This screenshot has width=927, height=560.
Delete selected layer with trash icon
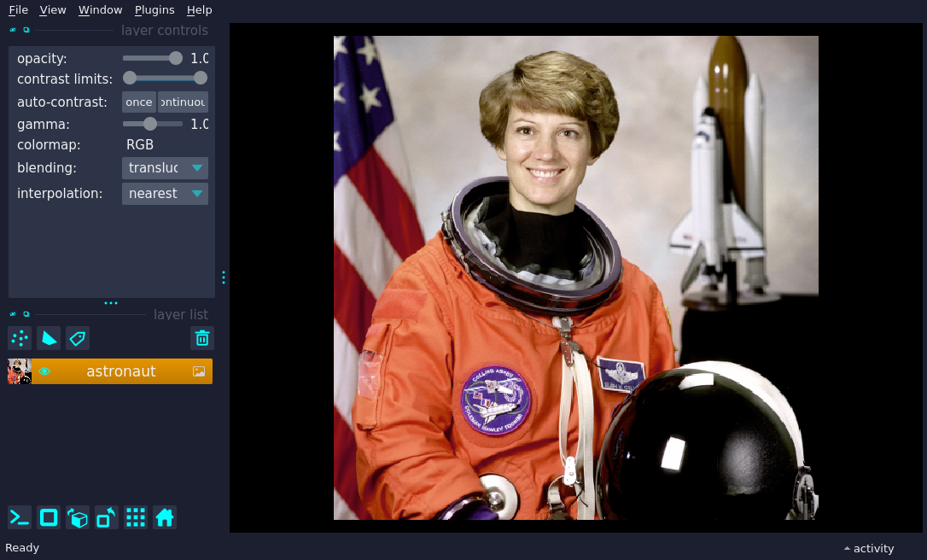click(x=202, y=338)
